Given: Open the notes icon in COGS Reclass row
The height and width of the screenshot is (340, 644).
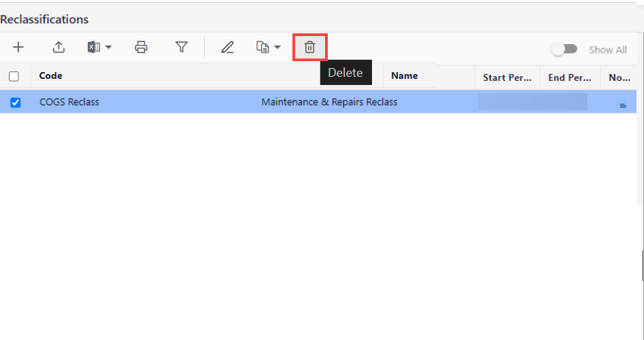Looking at the screenshot, I should point(623,103).
